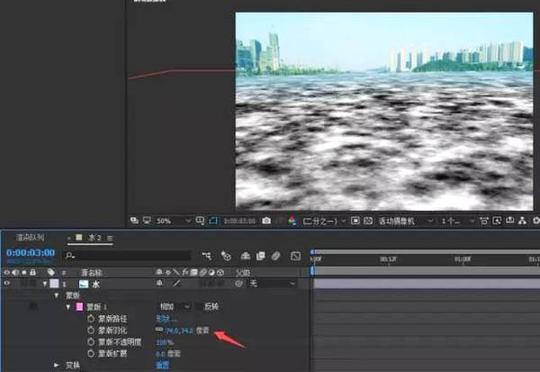Screen dimensions: 540x372
Task: Click the audio speaker column header icon
Action: [15, 272]
